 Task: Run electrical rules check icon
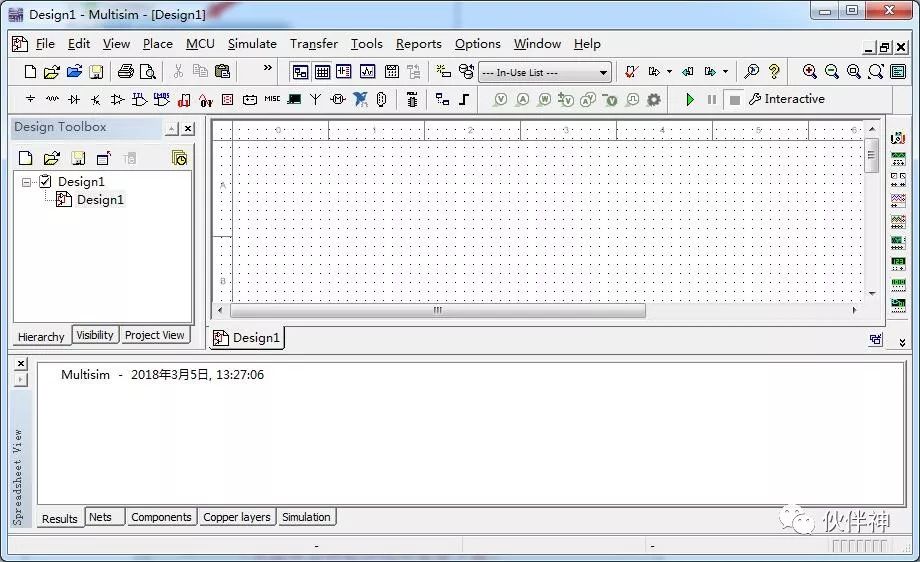tap(631, 72)
